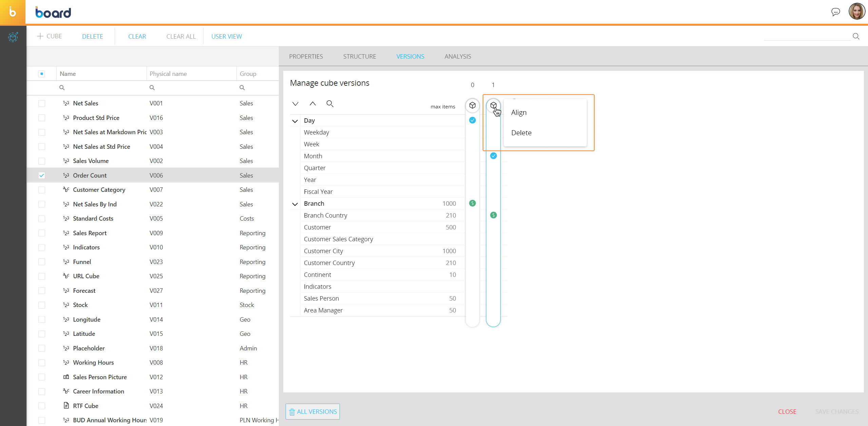Switch to the Structure tab
The height and width of the screenshot is (426, 868).
(359, 57)
